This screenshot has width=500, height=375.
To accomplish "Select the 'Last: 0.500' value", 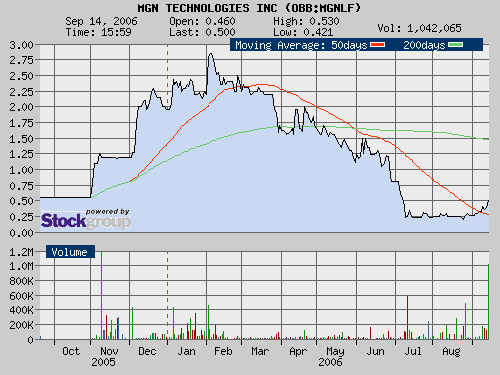I will pos(202,32).
